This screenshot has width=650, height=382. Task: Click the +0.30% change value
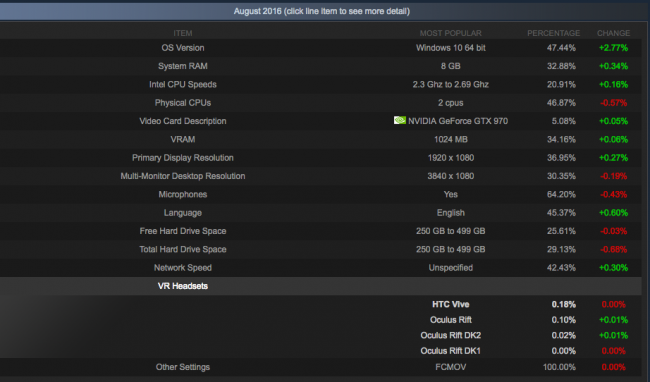[x=614, y=268]
